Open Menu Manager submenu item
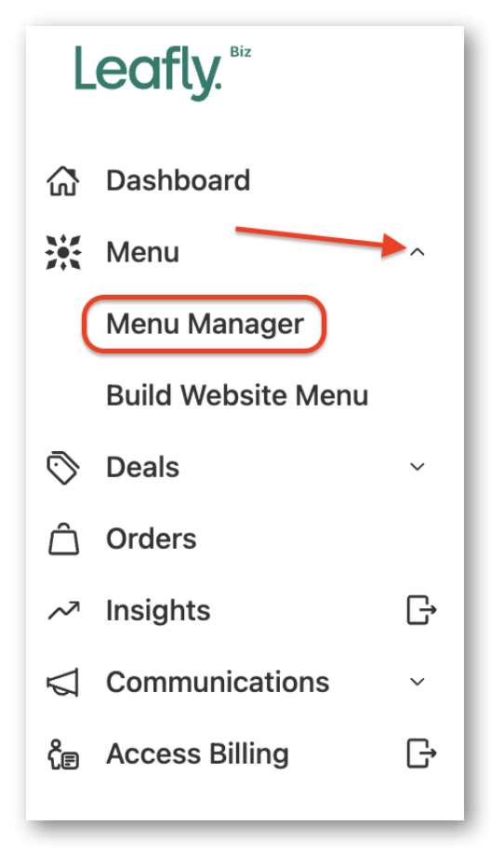 point(205,325)
